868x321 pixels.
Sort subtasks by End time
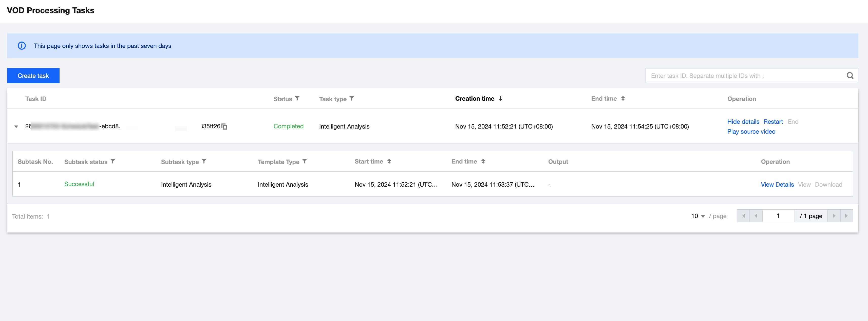click(483, 162)
